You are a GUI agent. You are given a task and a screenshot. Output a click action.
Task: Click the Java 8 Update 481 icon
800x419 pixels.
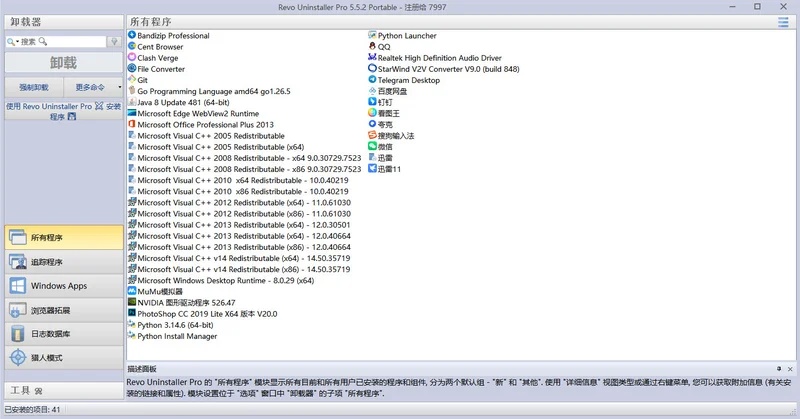point(132,102)
